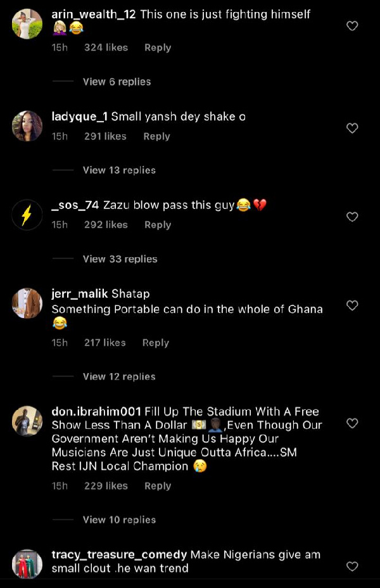The height and width of the screenshot is (588, 380).
Task: Tap the heart beside ladyque_1's comment
Action: 352,128
